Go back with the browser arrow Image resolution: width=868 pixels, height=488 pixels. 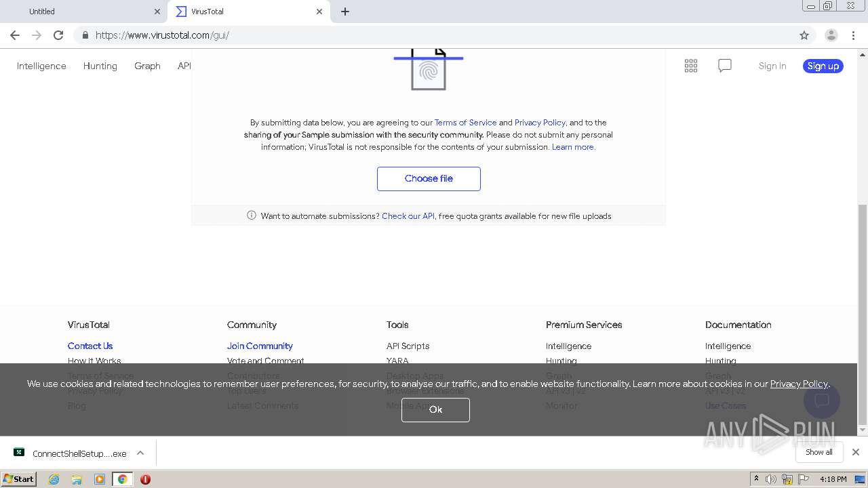[x=15, y=35]
